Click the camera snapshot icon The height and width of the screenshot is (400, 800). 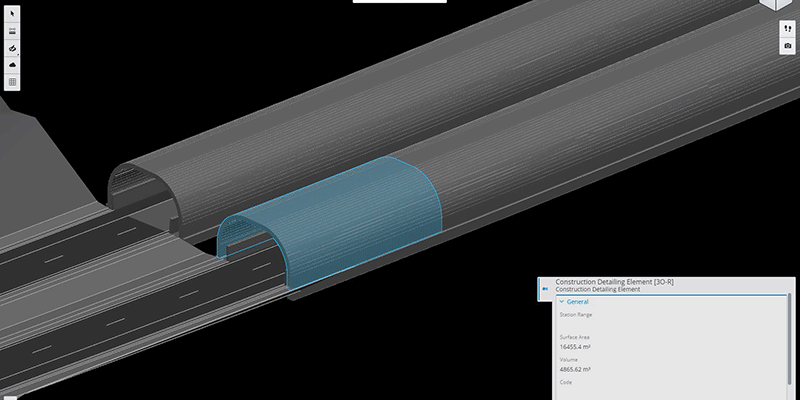coord(788,46)
